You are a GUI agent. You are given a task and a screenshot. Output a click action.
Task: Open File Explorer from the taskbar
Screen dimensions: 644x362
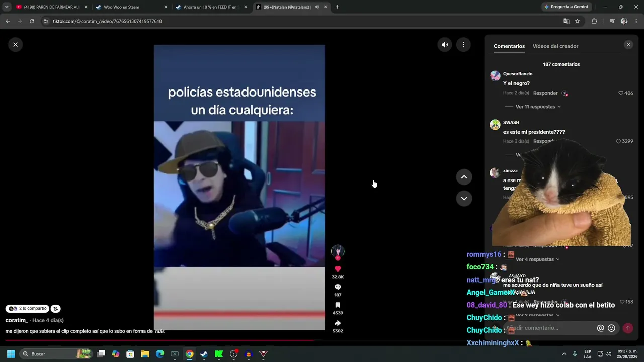pos(145,354)
